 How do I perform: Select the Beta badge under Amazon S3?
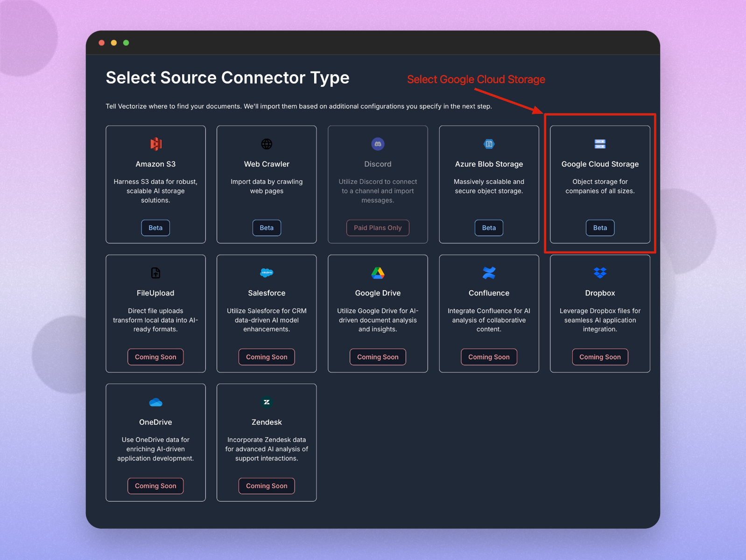(x=155, y=228)
